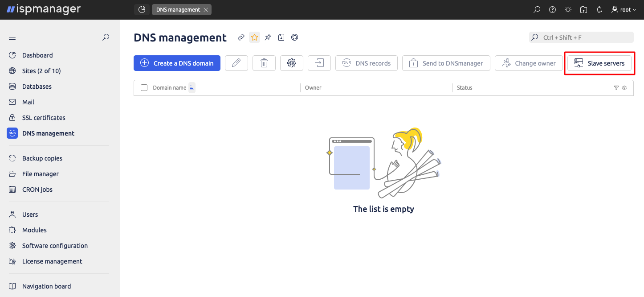Click the edit pencil toolbar button

(x=236, y=63)
